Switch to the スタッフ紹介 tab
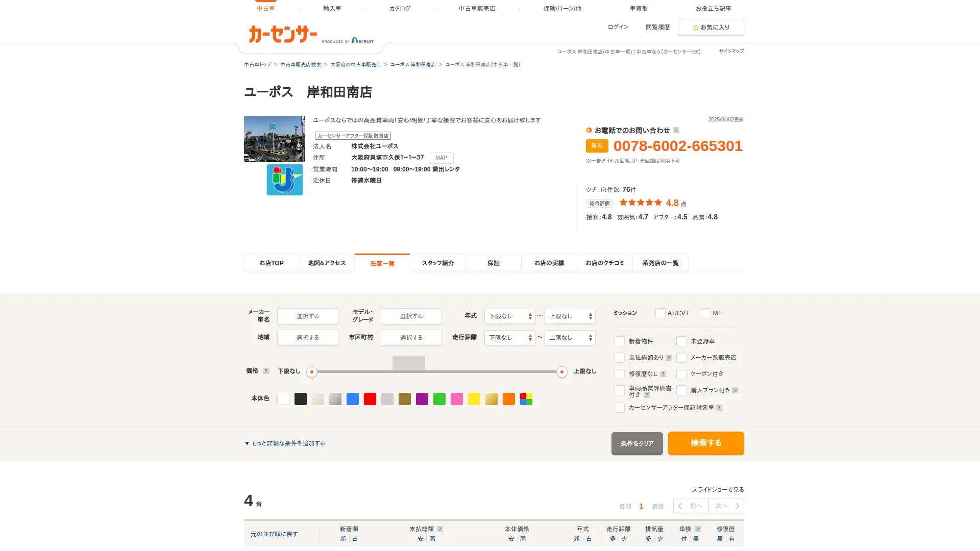The height and width of the screenshot is (551, 980). pyautogui.click(x=438, y=263)
